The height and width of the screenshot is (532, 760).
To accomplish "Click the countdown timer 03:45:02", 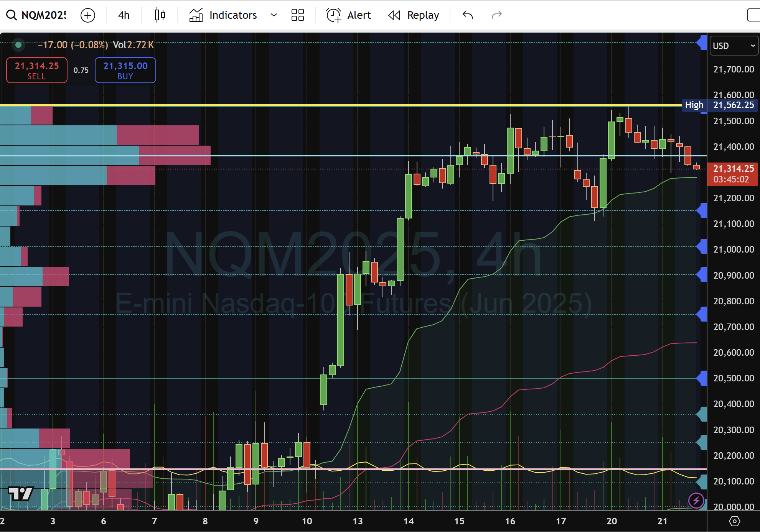I will pos(731,179).
